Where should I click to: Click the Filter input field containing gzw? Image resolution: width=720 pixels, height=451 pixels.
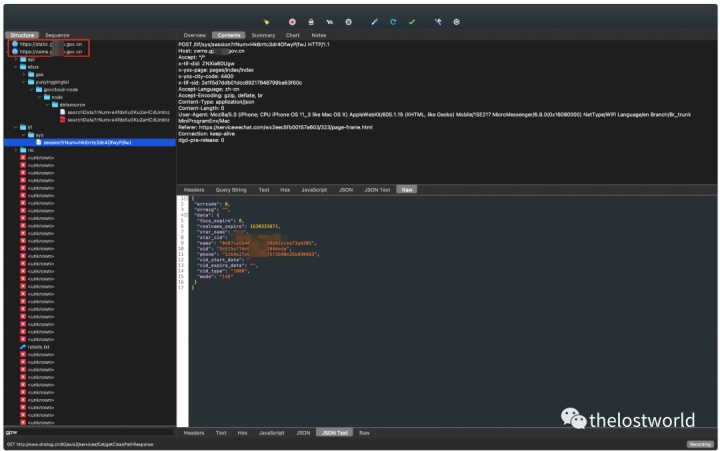(90, 432)
